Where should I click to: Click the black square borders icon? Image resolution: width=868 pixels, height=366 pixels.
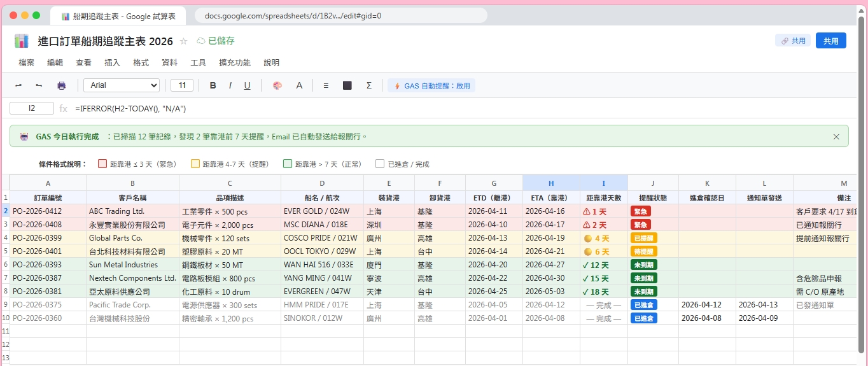tap(347, 85)
